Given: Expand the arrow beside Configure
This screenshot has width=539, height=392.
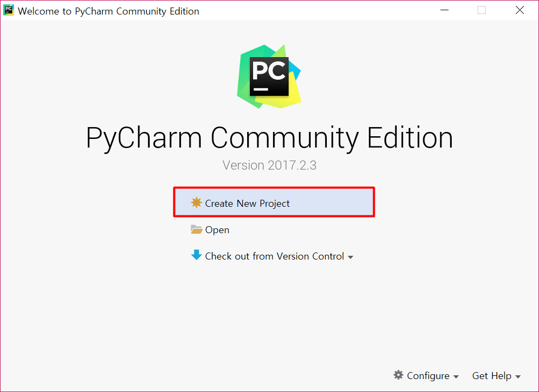Looking at the screenshot, I should click(x=456, y=377).
